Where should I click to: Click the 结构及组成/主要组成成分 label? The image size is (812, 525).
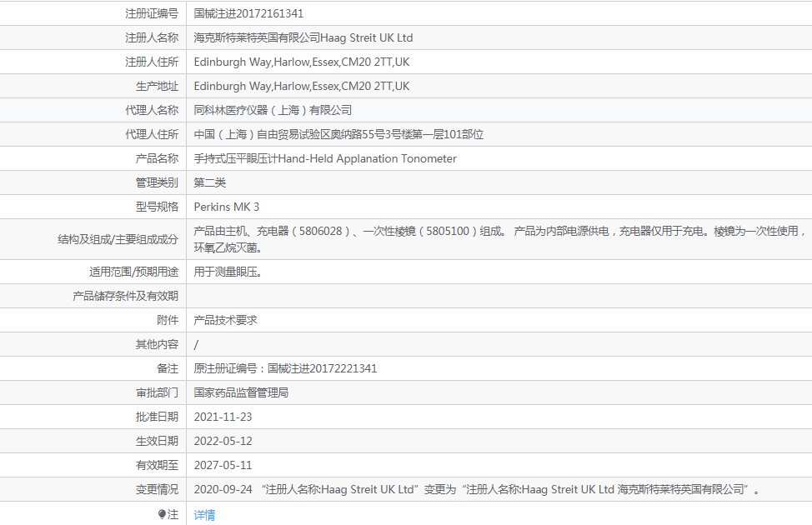118,239
